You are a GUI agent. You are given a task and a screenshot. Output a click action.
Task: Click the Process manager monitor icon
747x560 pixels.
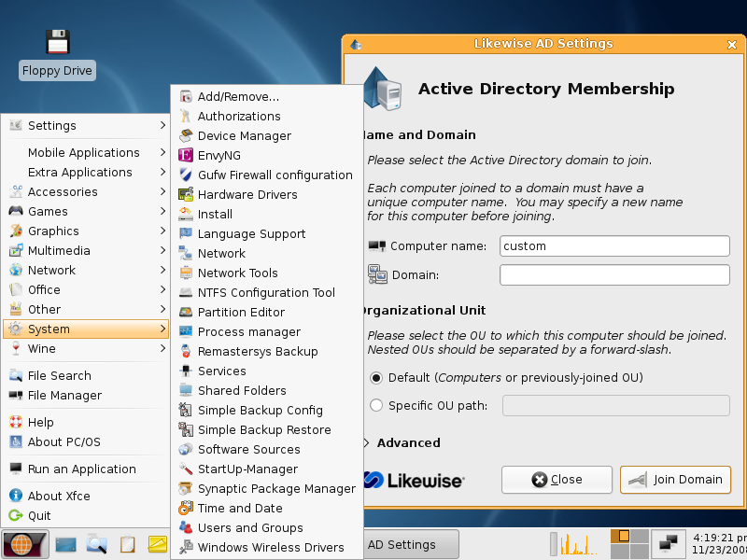coord(186,331)
